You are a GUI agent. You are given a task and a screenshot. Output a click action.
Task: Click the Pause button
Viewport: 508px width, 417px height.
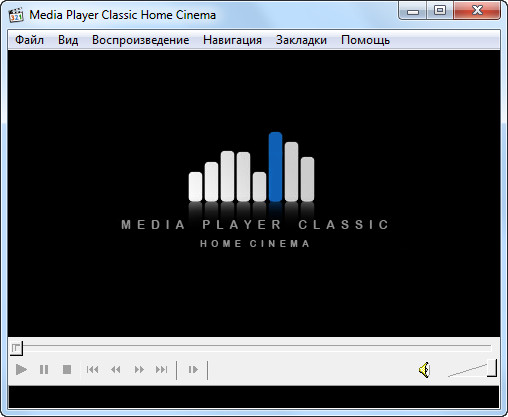tap(44, 370)
